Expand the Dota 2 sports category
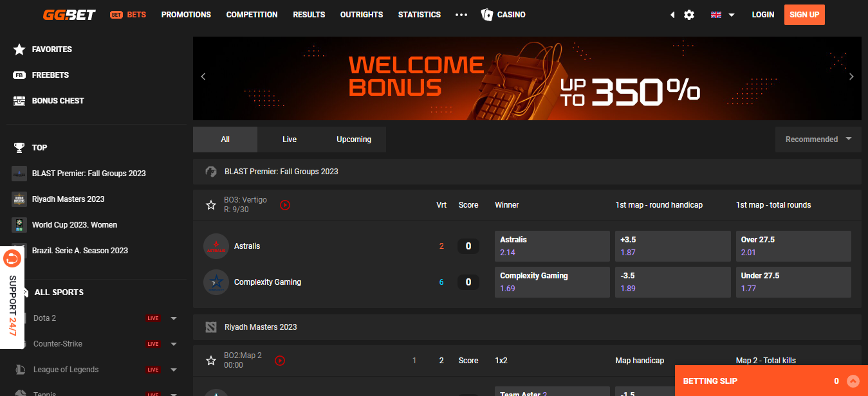 click(174, 318)
